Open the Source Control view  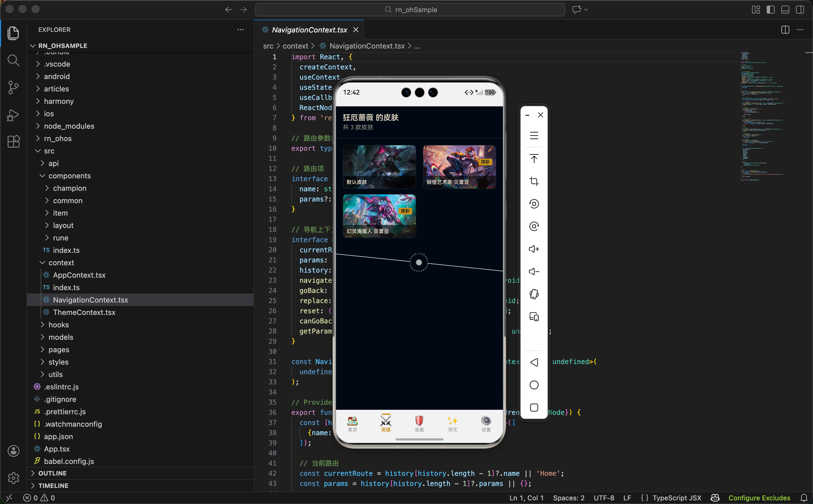(13, 87)
